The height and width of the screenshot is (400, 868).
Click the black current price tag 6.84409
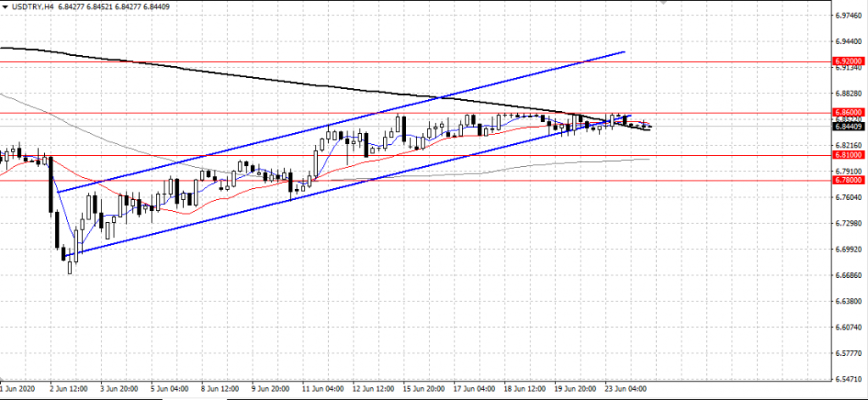[x=849, y=126]
